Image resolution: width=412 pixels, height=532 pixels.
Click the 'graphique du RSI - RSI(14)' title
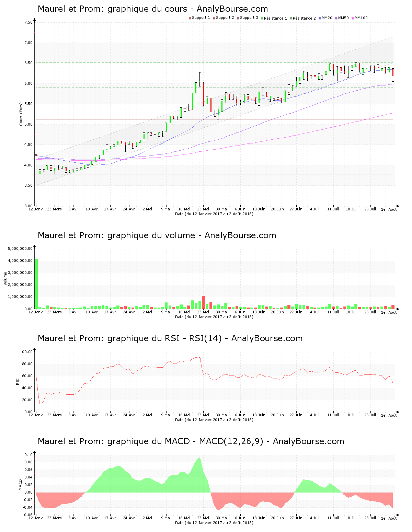click(170, 338)
